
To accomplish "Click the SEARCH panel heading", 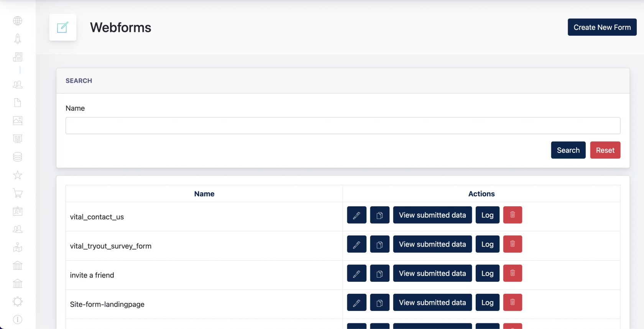I will point(79,81).
